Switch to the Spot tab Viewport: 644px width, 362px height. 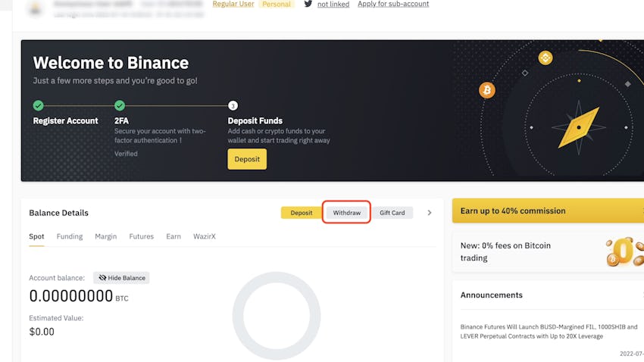(36, 236)
